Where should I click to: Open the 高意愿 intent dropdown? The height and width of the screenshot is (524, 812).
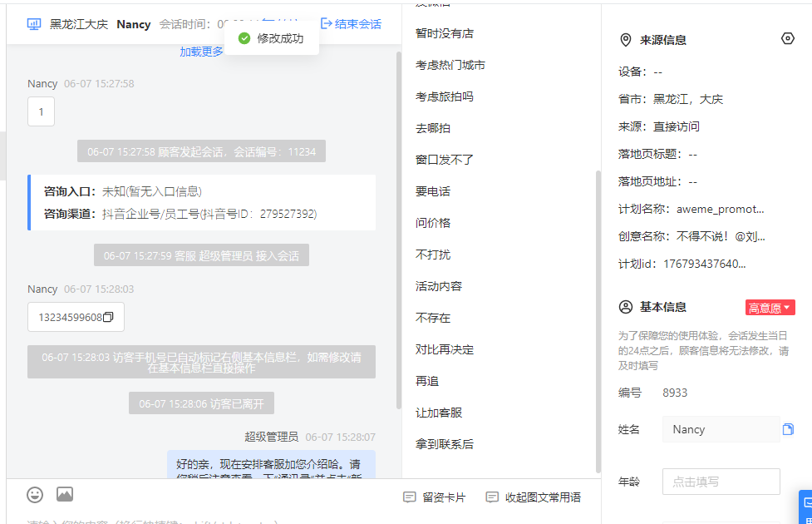pos(770,308)
